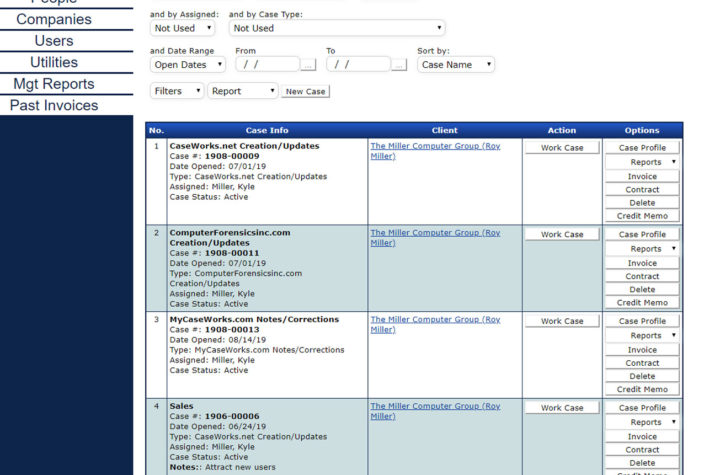Click the client link for case 3
This screenshot has width=720, height=475.
pos(435,324)
